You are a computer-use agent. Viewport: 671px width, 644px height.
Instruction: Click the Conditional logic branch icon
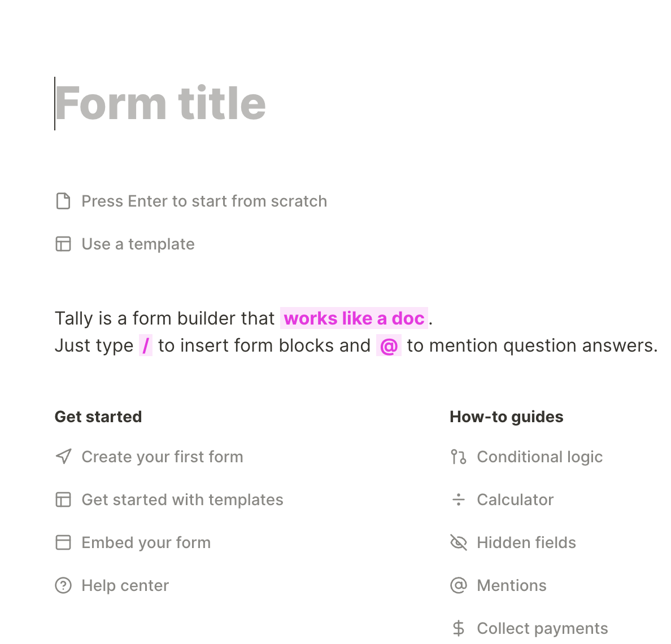point(458,457)
